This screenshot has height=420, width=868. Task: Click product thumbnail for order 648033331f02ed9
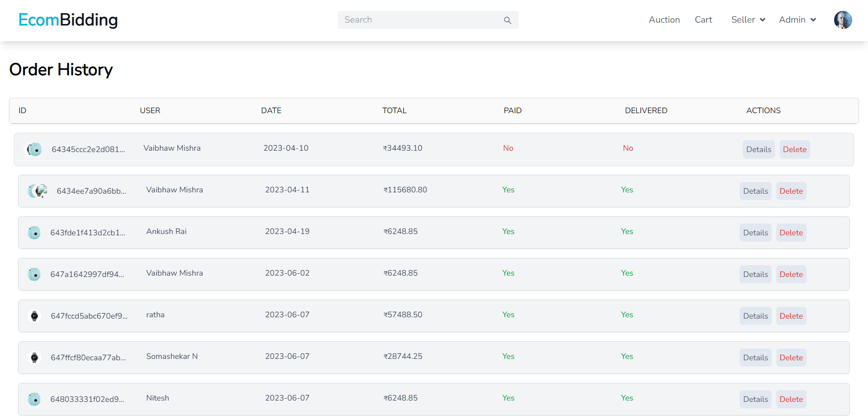tap(34, 399)
